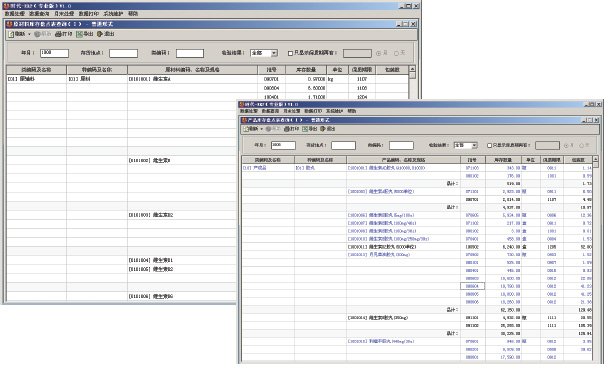Click raw material query subwindow title icon

[x=10, y=24]
